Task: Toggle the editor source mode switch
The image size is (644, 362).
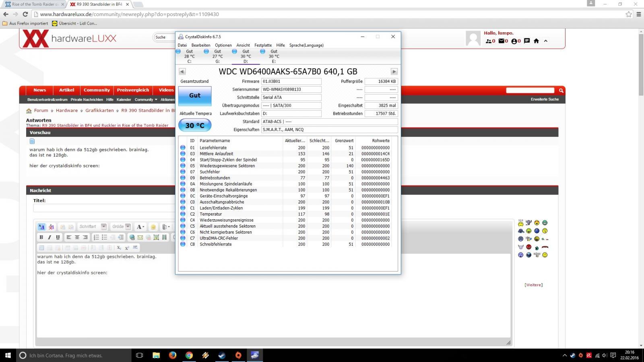Action: click(x=41, y=227)
